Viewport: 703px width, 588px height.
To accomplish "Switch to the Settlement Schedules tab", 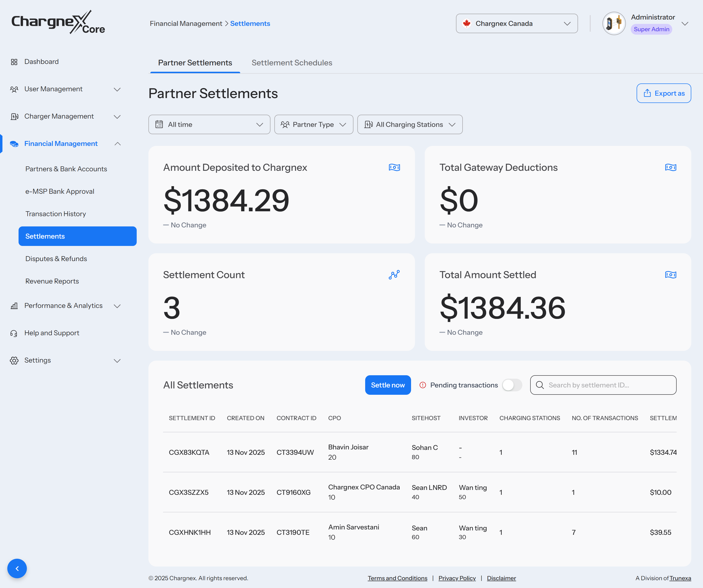I will [292, 63].
